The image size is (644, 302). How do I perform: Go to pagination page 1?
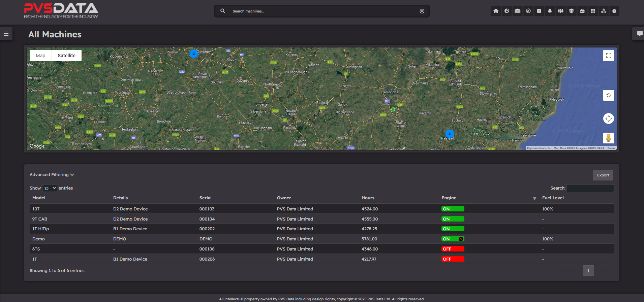click(x=588, y=271)
